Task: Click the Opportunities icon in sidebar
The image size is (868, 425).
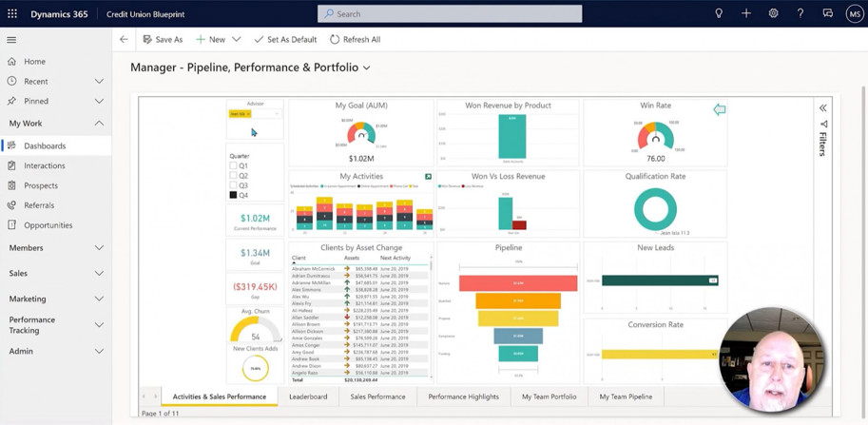Action: 11,225
